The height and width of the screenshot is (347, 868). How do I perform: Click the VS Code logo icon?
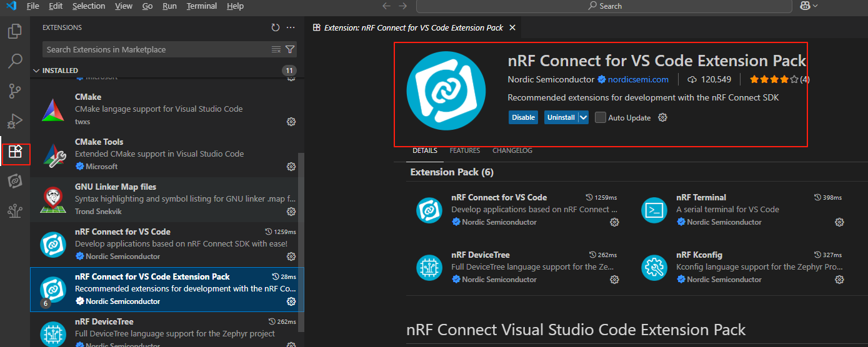coord(11,6)
